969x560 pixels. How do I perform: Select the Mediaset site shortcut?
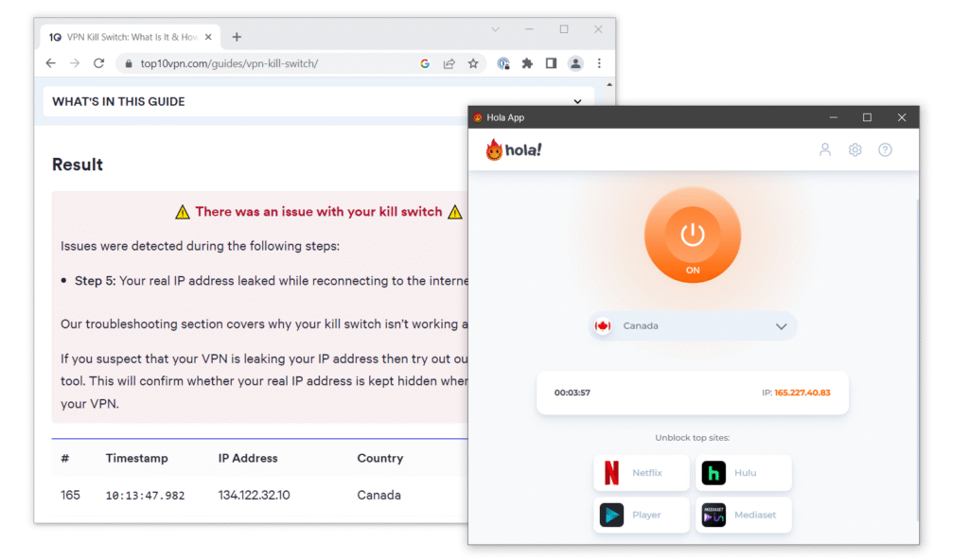pos(744,516)
